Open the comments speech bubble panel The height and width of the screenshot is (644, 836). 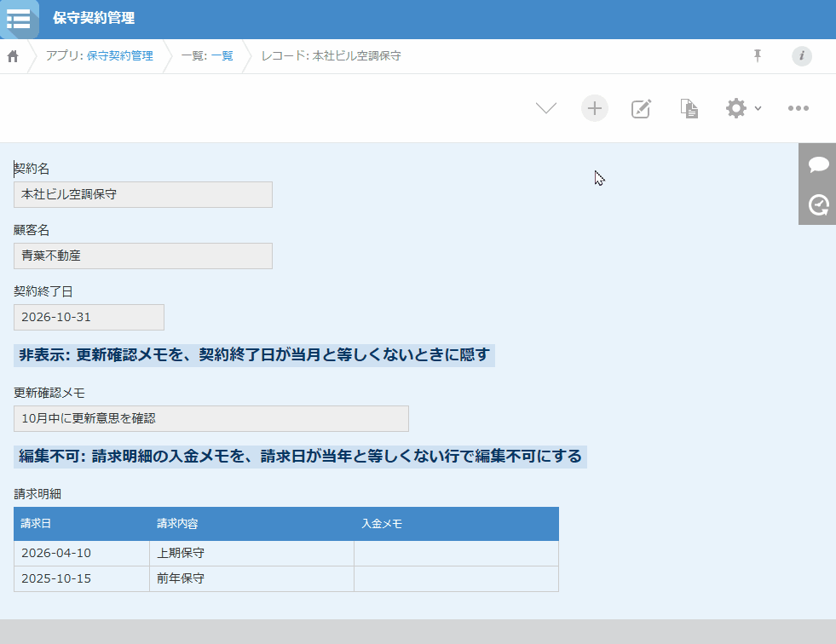click(x=818, y=164)
